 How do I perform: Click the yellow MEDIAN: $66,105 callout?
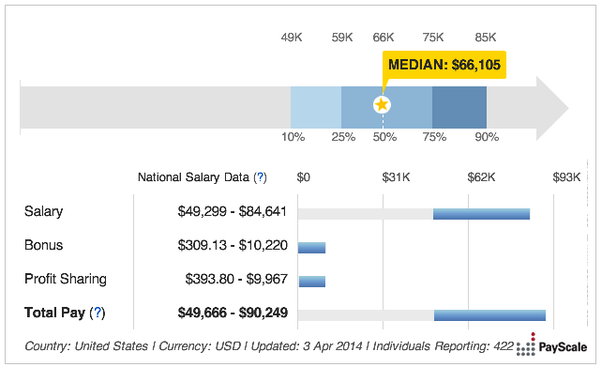[444, 64]
